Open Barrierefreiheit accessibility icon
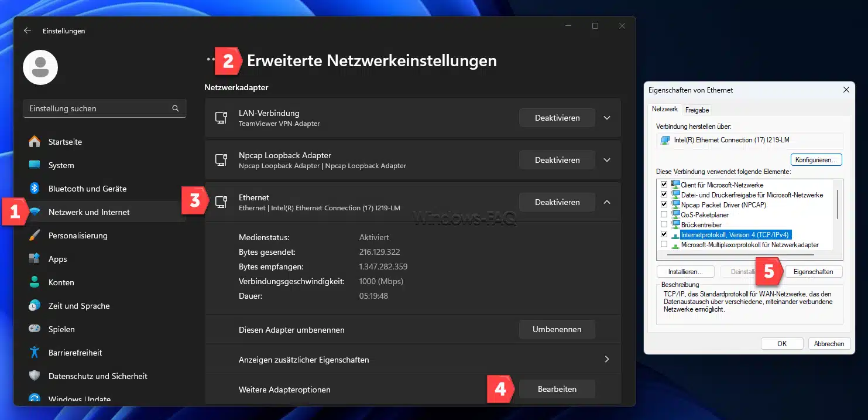 coord(35,353)
